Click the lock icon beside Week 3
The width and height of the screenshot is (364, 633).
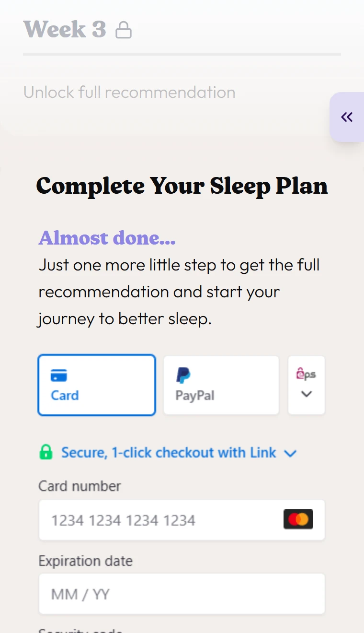coord(124,30)
